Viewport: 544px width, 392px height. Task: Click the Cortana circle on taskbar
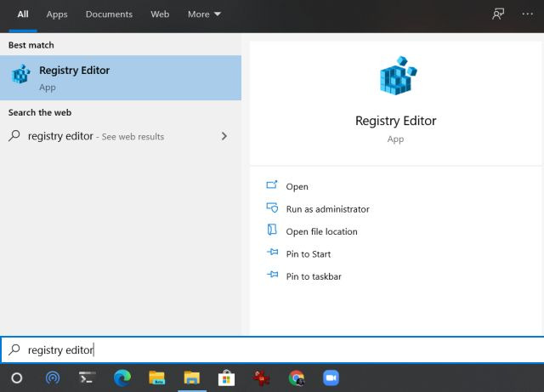point(17,378)
